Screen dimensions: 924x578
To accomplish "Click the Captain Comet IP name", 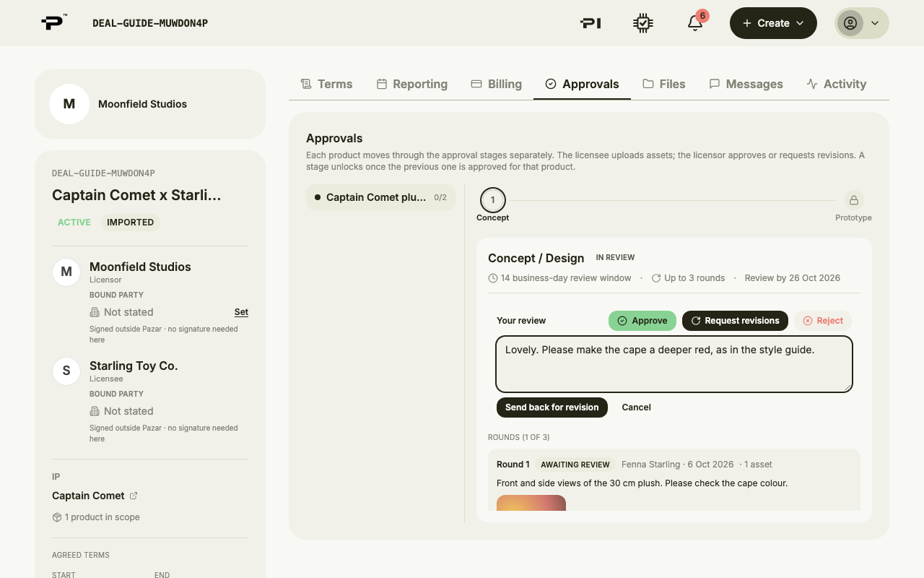I will coord(88,496).
